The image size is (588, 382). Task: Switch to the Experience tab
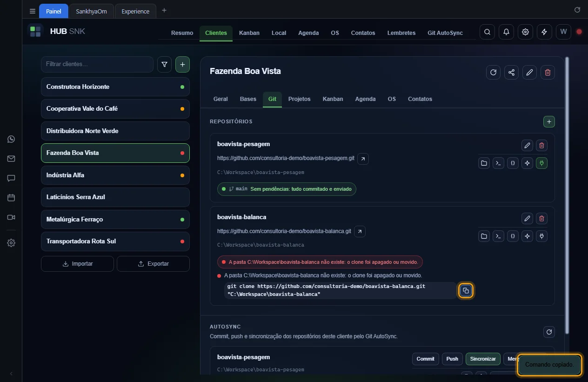point(136,11)
